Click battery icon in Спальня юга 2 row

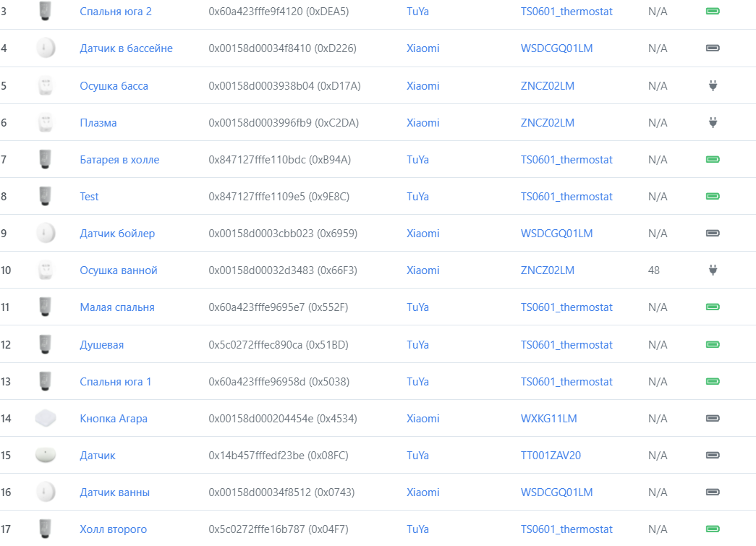tap(713, 11)
